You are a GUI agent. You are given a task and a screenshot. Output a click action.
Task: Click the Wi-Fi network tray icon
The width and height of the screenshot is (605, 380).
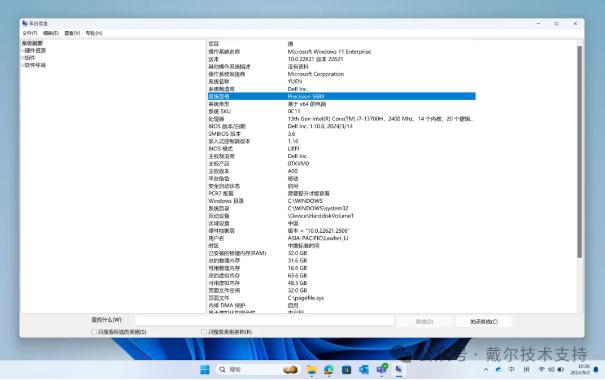(541, 369)
